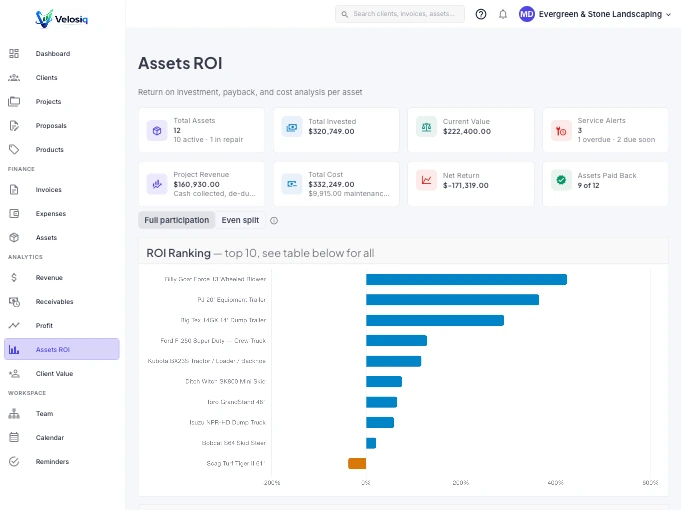Click the Project Revenue icon
The width and height of the screenshot is (681, 510).
coord(157,184)
